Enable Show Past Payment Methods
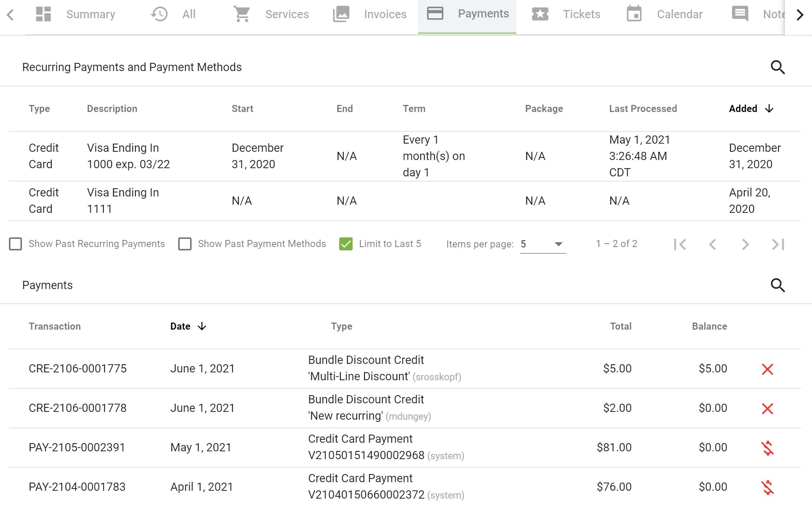 tap(185, 244)
